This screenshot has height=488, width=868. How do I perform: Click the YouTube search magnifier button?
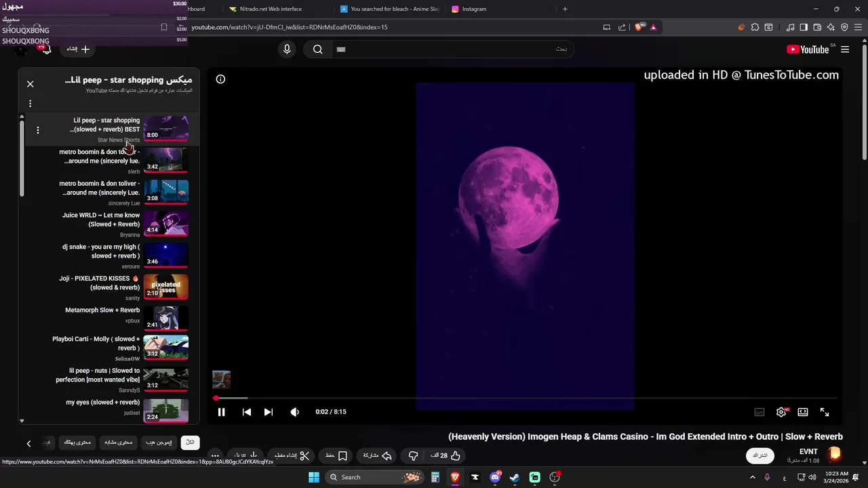317,49
